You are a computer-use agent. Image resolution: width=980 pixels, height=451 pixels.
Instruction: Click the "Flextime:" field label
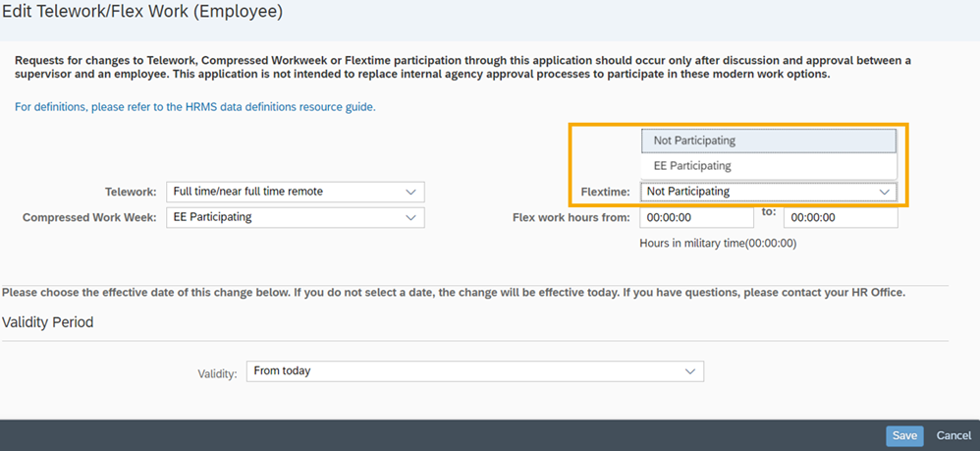[x=605, y=192]
